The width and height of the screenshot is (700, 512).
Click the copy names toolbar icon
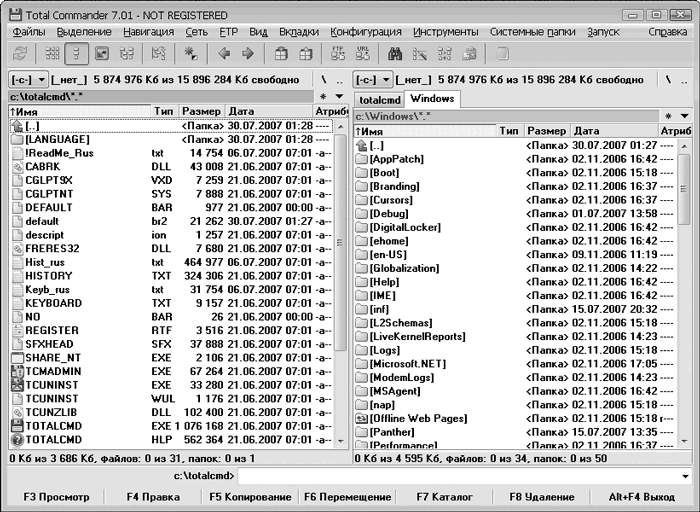coord(469,54)
